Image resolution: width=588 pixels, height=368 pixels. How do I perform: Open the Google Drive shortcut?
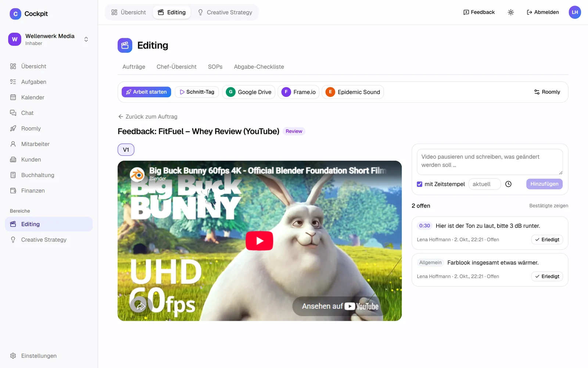(249, 92)
